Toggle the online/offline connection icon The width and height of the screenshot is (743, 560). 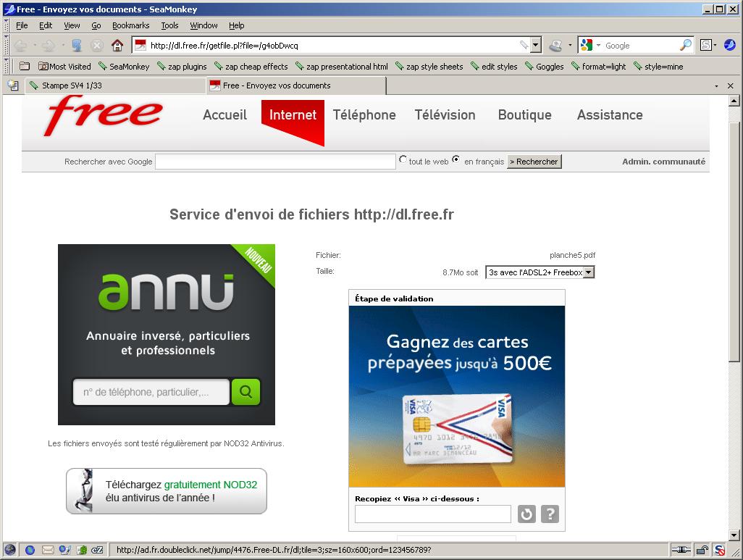681,550
